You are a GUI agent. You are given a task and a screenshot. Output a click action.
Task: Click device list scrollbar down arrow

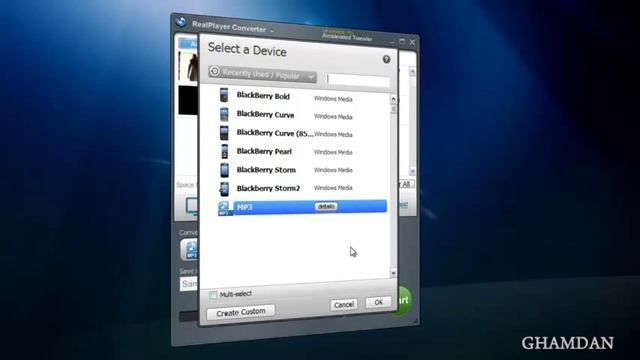point(393,273)
